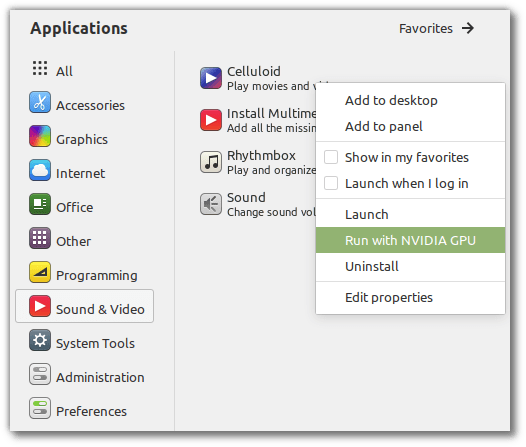The image size is (526, 447).
Task: Click the Rhythmbox music note icon
Action: (211, 162)
